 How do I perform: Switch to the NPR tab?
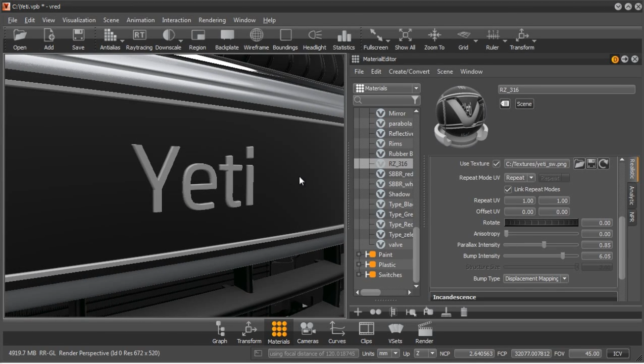click(632, 217)
